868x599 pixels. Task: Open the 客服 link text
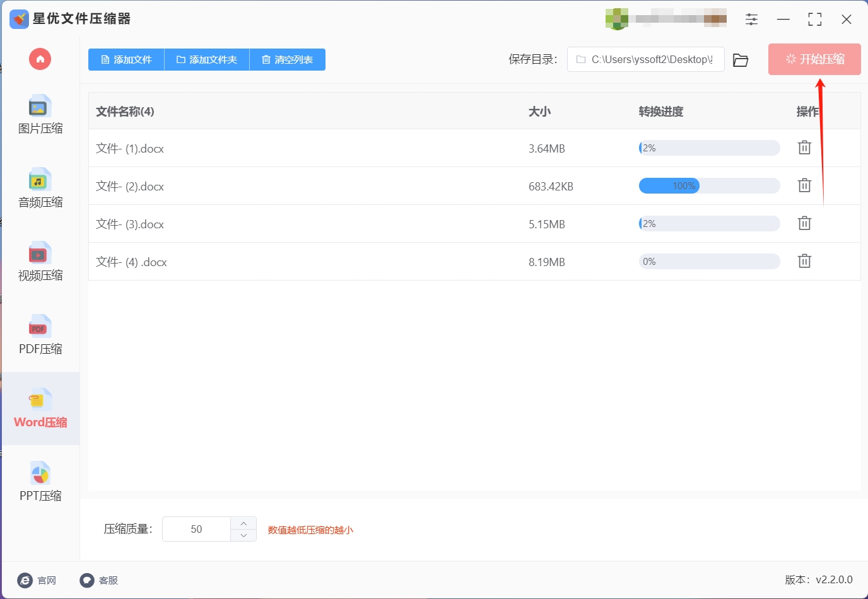(x=108, y=580)
